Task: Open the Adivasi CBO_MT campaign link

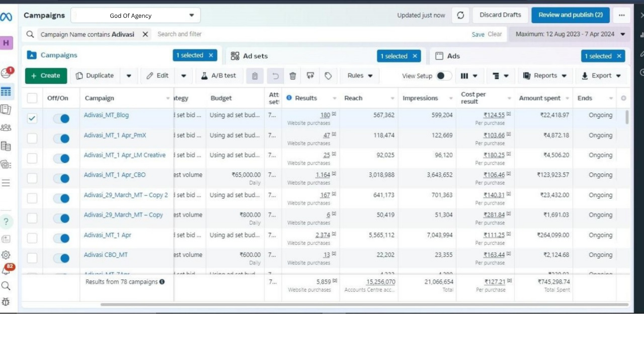Action: (106, 255)
